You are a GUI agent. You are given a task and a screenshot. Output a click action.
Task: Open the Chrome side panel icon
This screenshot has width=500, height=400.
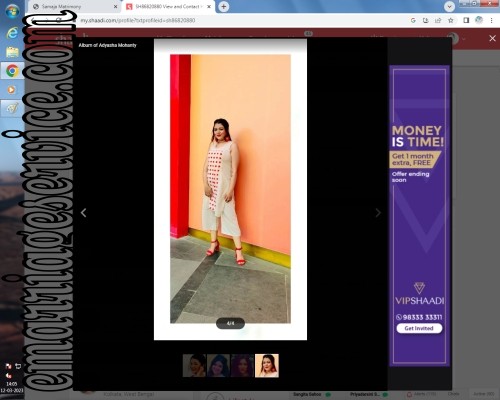tap(466, 20)
